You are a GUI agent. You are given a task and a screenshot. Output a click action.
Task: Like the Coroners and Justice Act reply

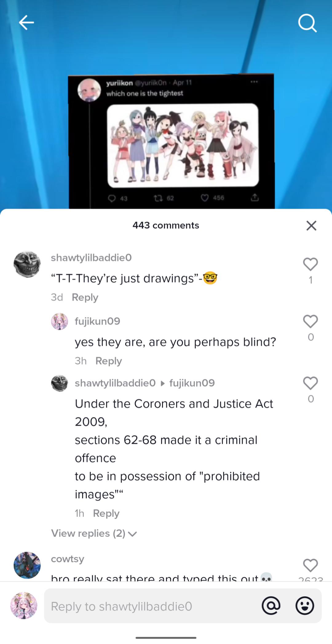(310, 383)
